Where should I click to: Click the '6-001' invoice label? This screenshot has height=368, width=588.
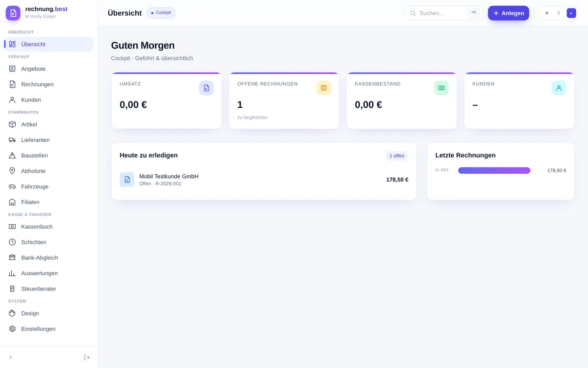(442, 170)
